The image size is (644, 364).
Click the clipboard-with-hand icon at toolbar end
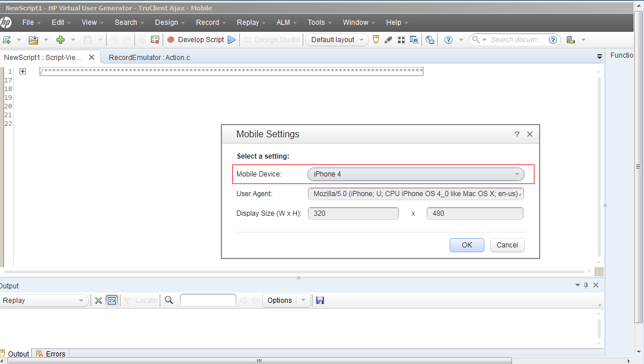click(x=570, y=40)
